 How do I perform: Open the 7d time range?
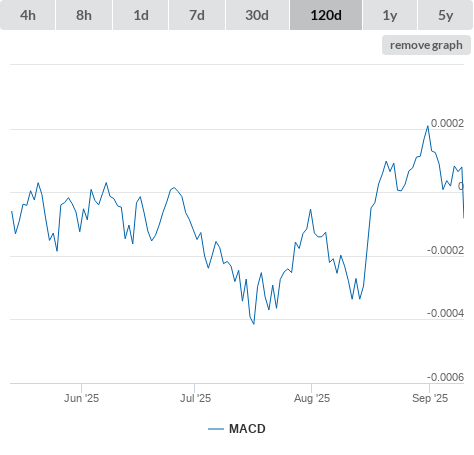197,15
